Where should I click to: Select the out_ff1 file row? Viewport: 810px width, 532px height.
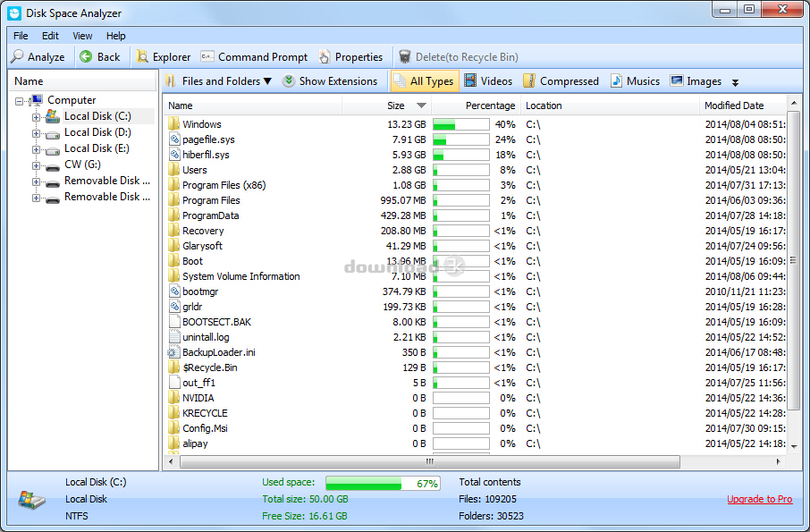pos(477,383)
